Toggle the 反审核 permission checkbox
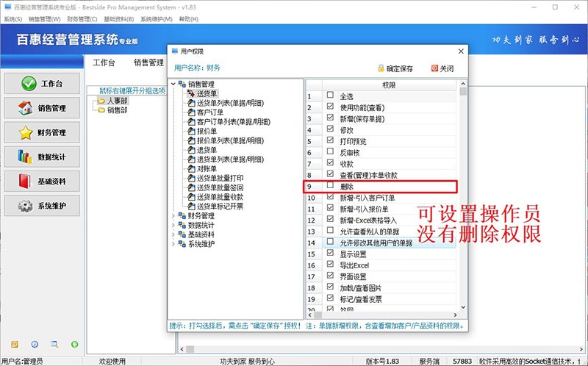588x366 pixels. click(330, 152)
